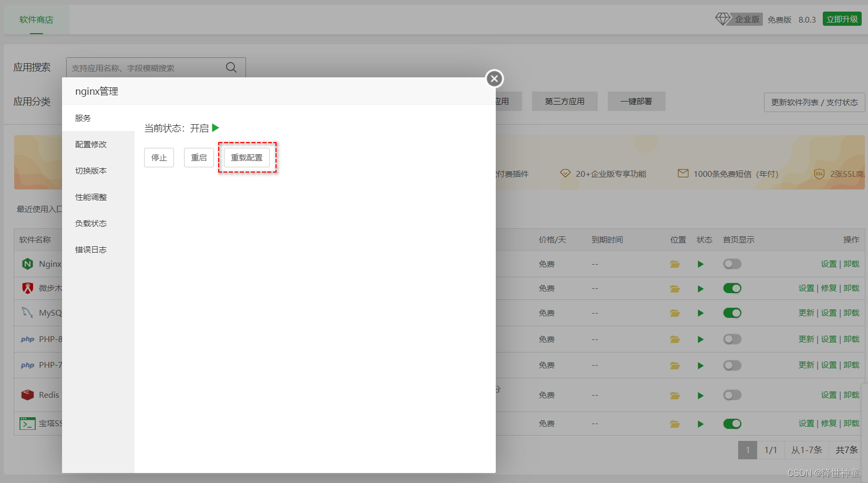Click the running status arrow for Redis
This screenshot has height=483, width=868.
700,395
